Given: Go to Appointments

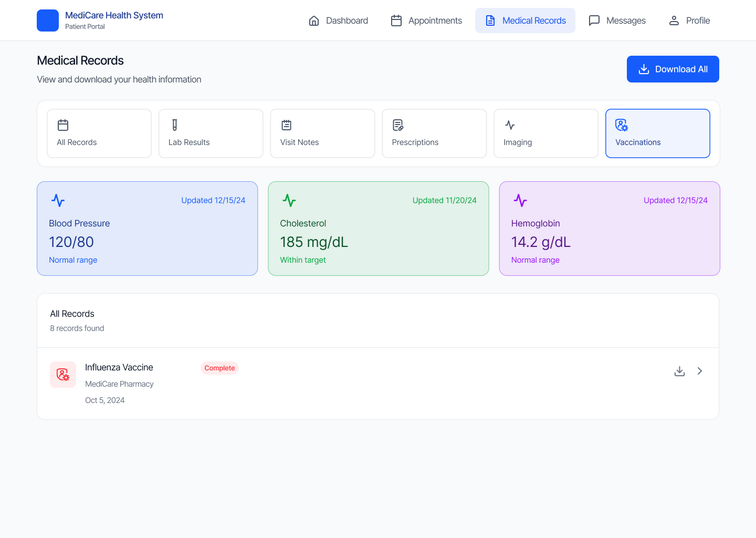Looking at the screenshot, I should [x=426, y=20].
